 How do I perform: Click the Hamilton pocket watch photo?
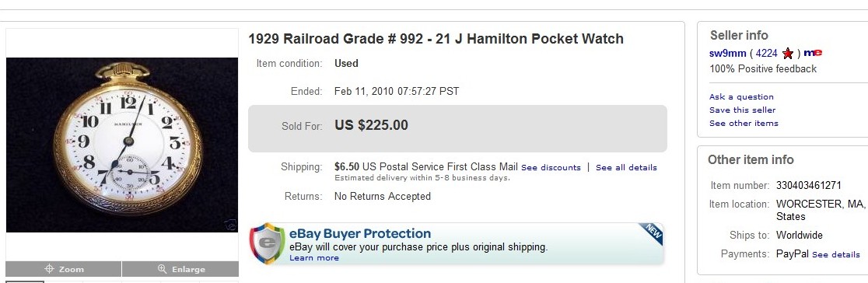pos(122,145)
